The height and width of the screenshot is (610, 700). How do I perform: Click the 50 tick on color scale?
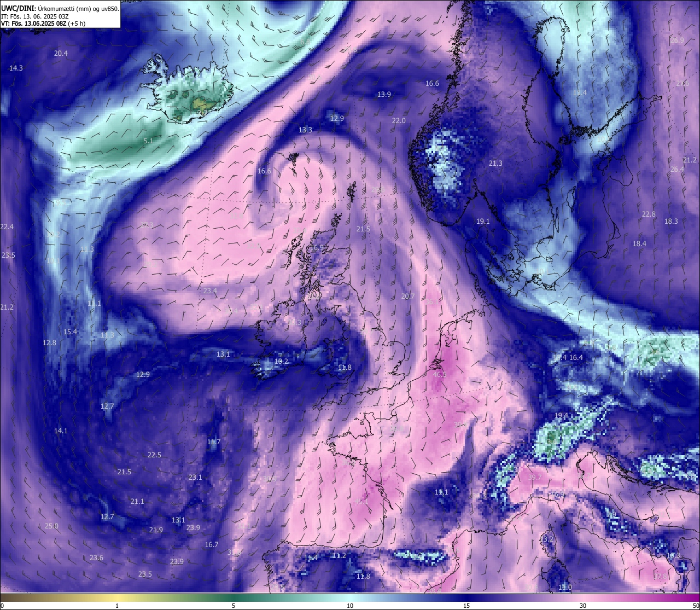click(x=696, y=606)
